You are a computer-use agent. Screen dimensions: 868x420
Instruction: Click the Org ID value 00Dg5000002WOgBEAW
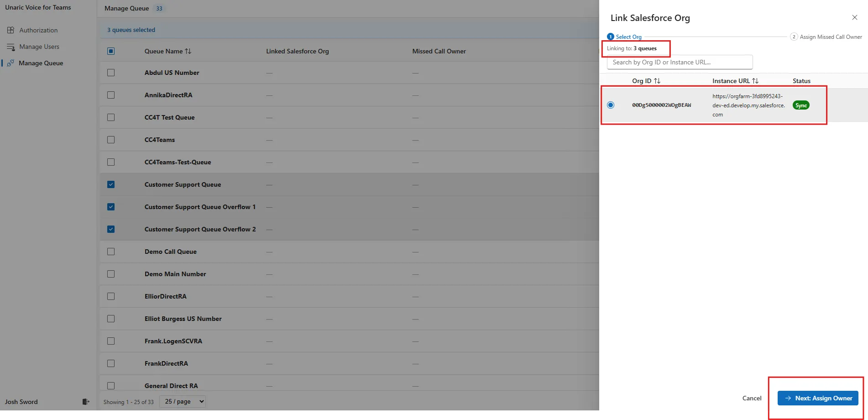[661, 105]
